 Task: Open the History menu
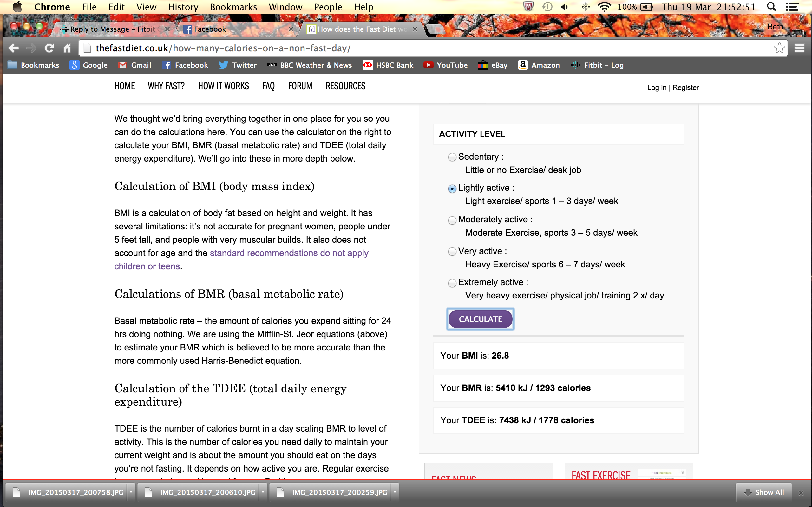point(183,7)
